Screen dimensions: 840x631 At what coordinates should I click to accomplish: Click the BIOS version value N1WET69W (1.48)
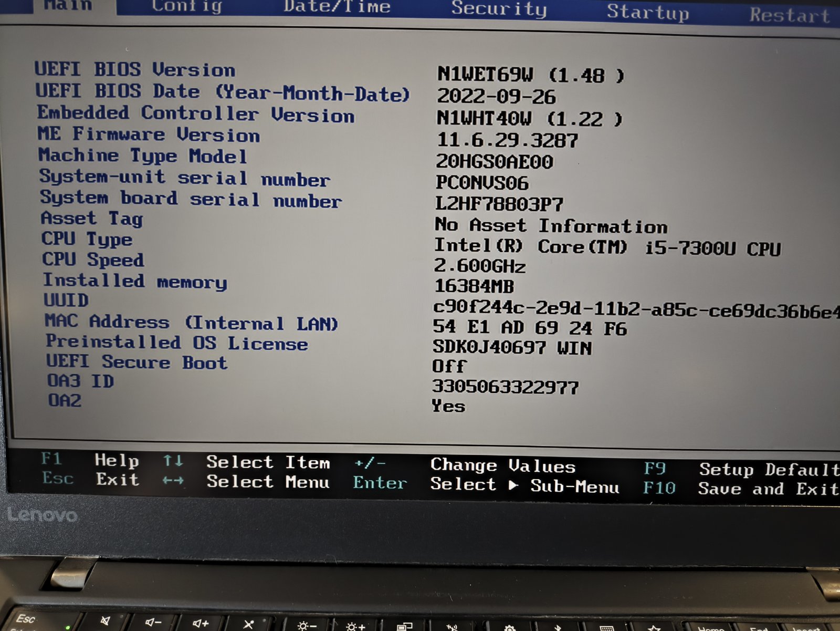pyautogui.click(x=531, y=75)
